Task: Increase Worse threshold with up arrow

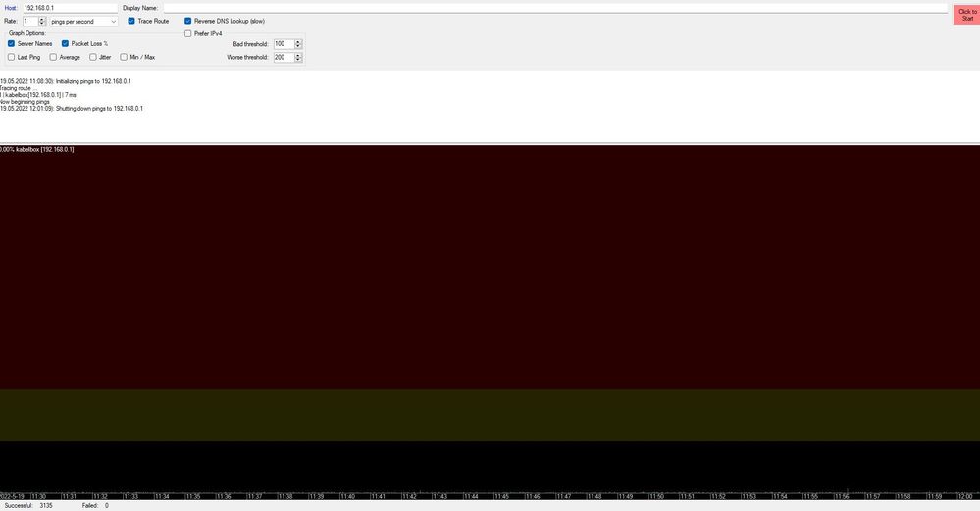Action: (x=298, y=55)
